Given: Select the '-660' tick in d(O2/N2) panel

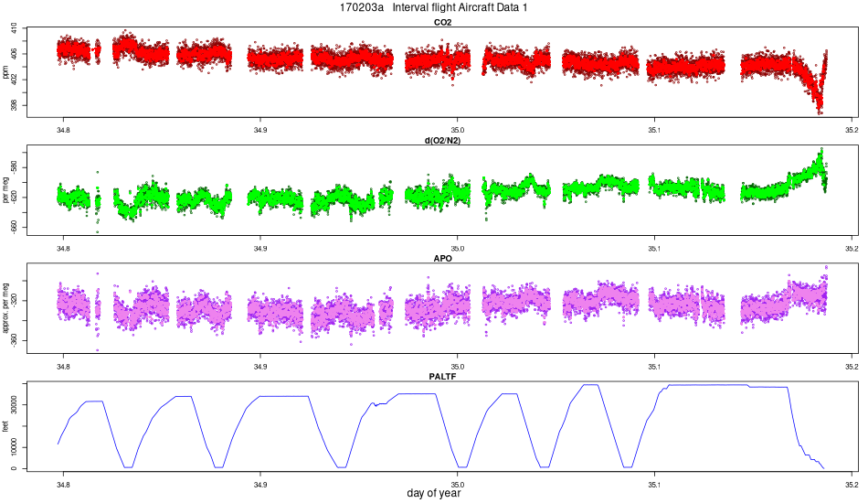Looking at the screenshot, I should point(14,227).
